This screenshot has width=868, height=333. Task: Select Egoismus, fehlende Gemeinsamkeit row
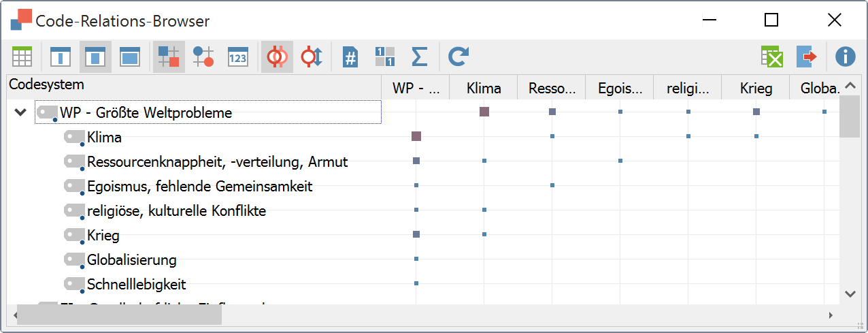point(200,187)
